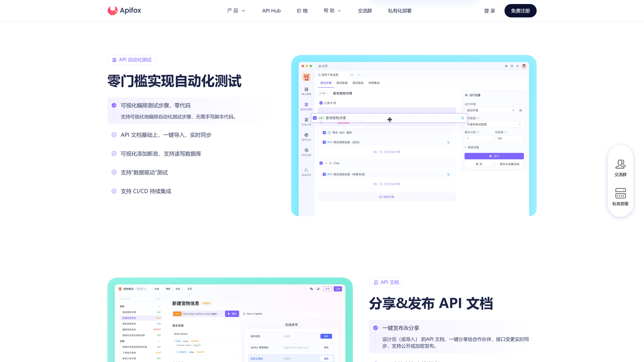Toggle the 修改宠物信息（参数有误）checkbox
The image size is (644, 362).
324,174
